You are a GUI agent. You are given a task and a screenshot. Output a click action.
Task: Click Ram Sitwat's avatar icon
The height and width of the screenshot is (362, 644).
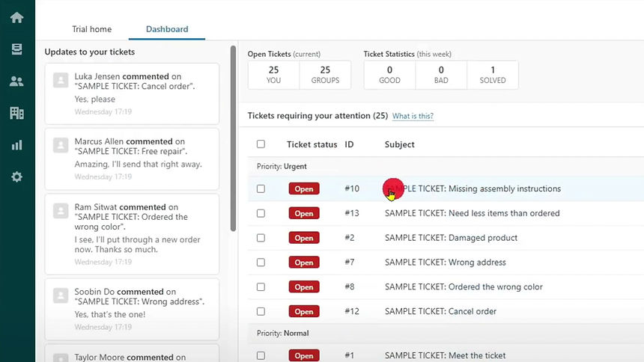[x=61, y=211]
